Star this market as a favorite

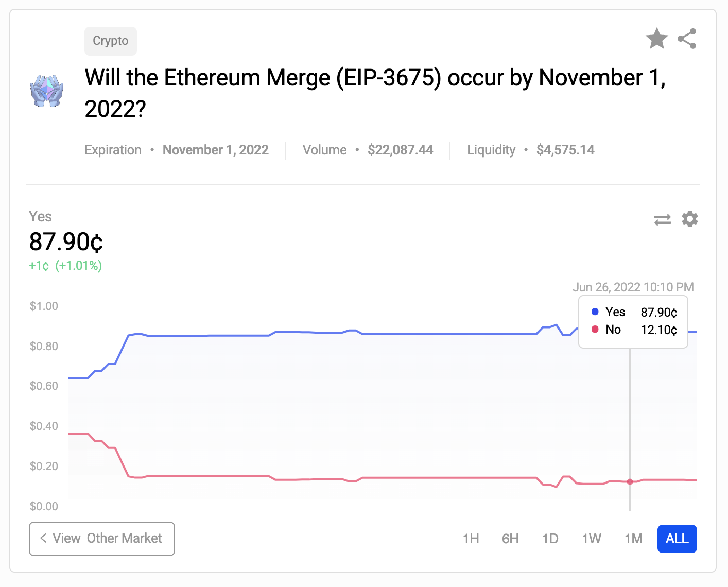click(x=656, y=39)
